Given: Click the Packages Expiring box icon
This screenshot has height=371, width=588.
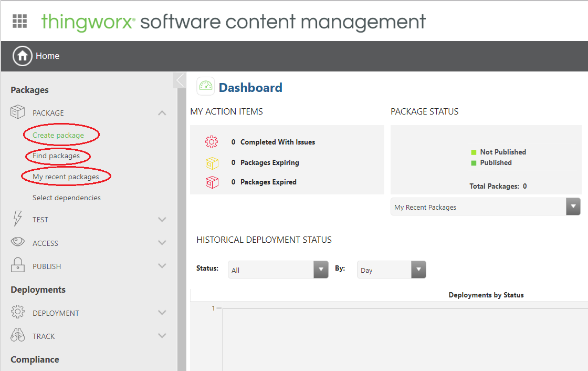Looking at the screenshot, I should click(211, 162).
